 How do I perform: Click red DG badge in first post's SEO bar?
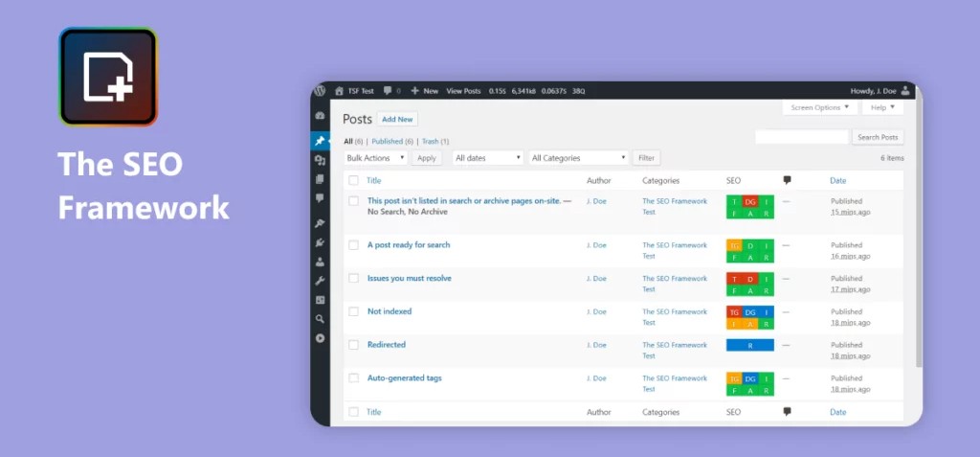(750, 201)
